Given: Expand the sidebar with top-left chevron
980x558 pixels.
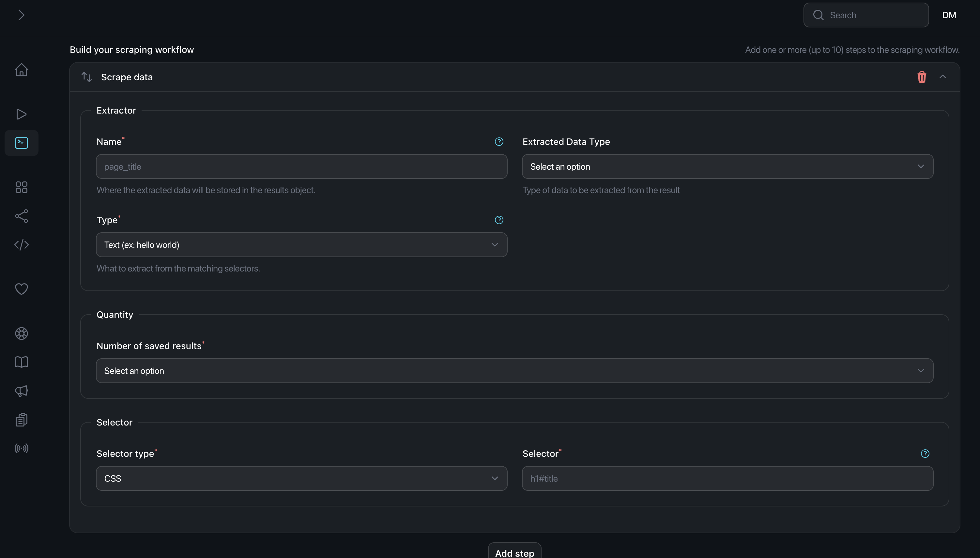Looking at the screenshot, I should (22, 15).
